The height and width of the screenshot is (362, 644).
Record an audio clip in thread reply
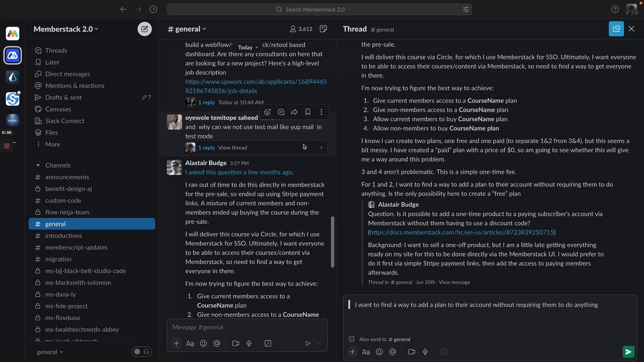pyautogui.click(x=425, y=352)
